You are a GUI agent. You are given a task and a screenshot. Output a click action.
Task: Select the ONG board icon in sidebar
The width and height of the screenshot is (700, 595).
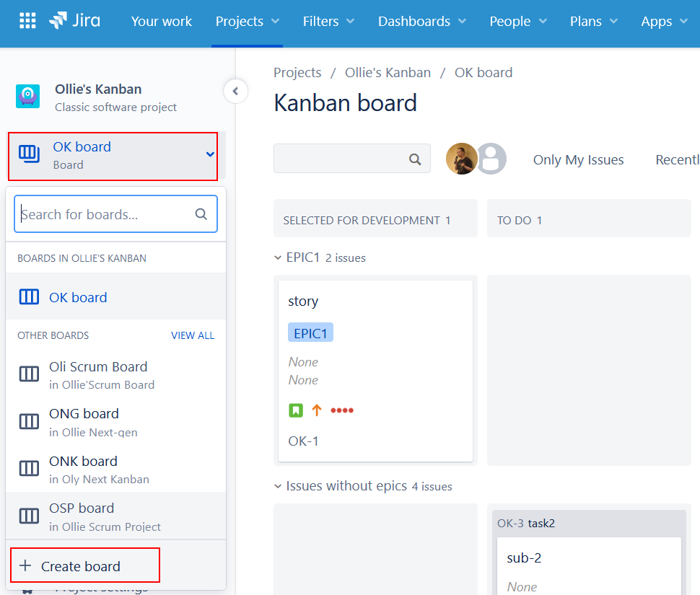tap(29, 421)
